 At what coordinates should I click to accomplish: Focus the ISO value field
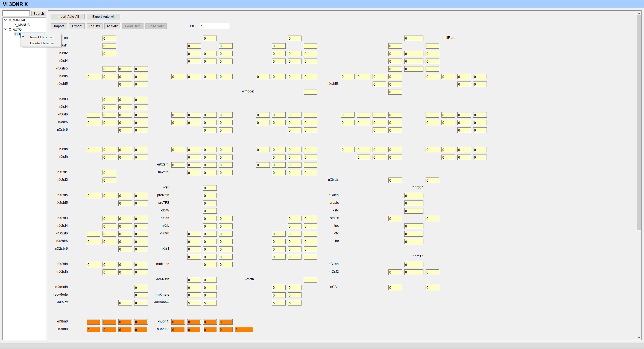[215, 26]
